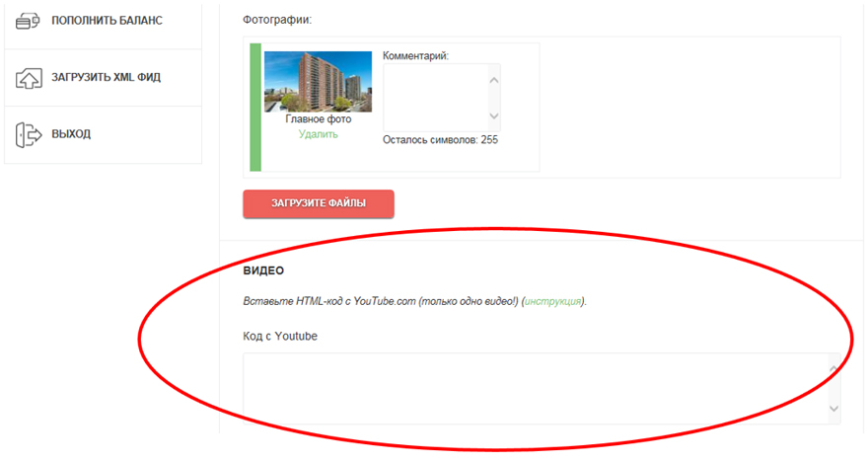The width and height of the screenshot is (868, 462).
Task: Click the comment box scroll-down arrow
Action: point(494,118)
